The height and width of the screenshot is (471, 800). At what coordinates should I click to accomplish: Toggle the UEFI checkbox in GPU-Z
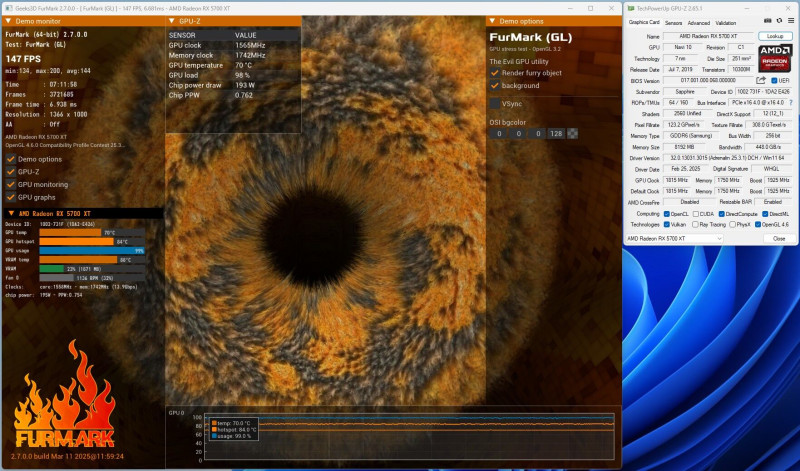coord(774,81)
